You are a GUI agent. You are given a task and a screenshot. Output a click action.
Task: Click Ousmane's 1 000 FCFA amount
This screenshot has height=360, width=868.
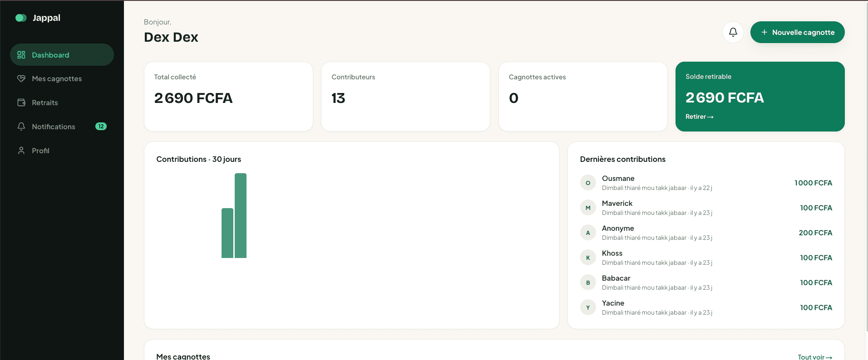tap(813, 183)
